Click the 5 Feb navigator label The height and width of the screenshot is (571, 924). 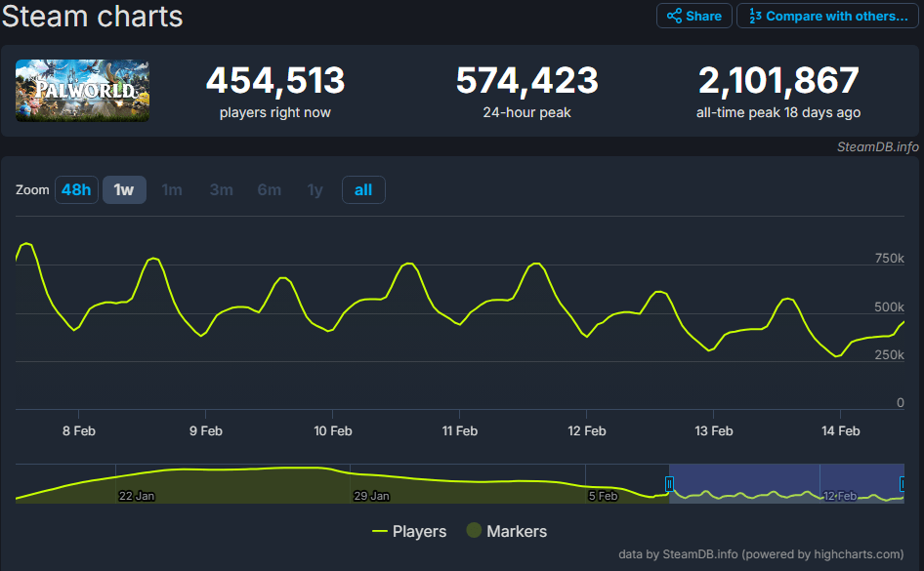pos(603,496)
